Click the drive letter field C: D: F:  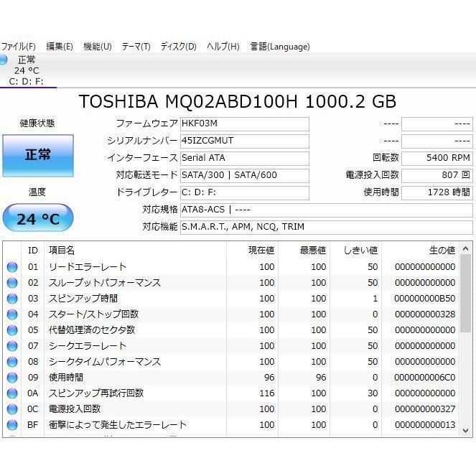tap(245, 192)
